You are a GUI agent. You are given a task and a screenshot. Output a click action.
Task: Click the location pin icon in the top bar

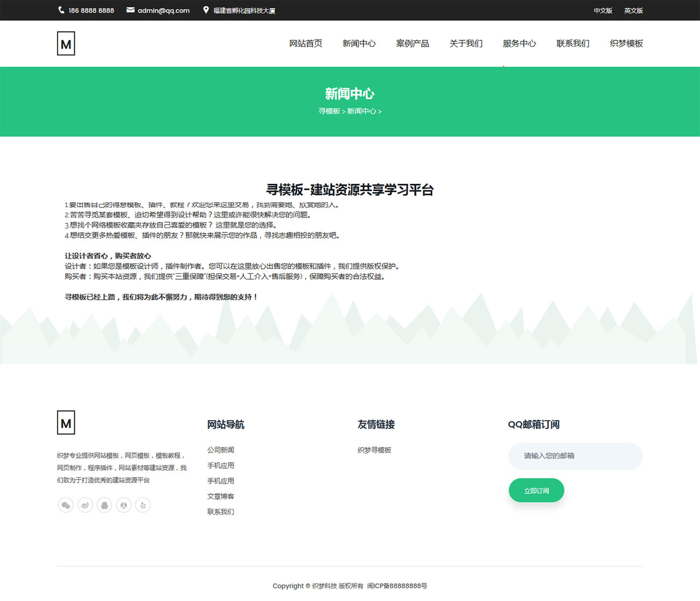206,10
